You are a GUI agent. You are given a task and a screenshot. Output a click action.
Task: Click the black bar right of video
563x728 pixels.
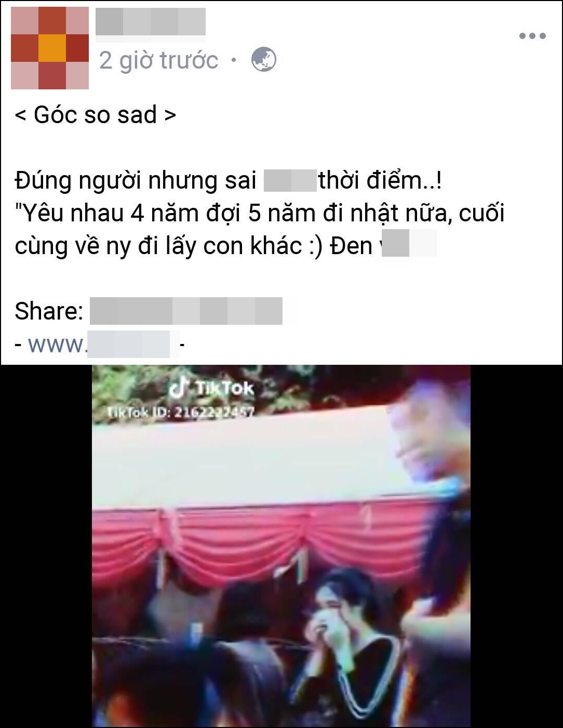(x=516, y=546)
